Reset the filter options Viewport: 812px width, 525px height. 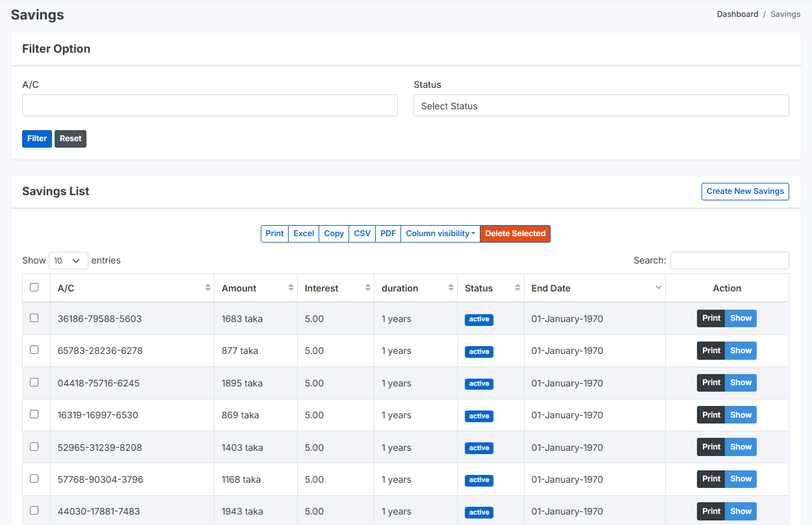coord(70,139)
